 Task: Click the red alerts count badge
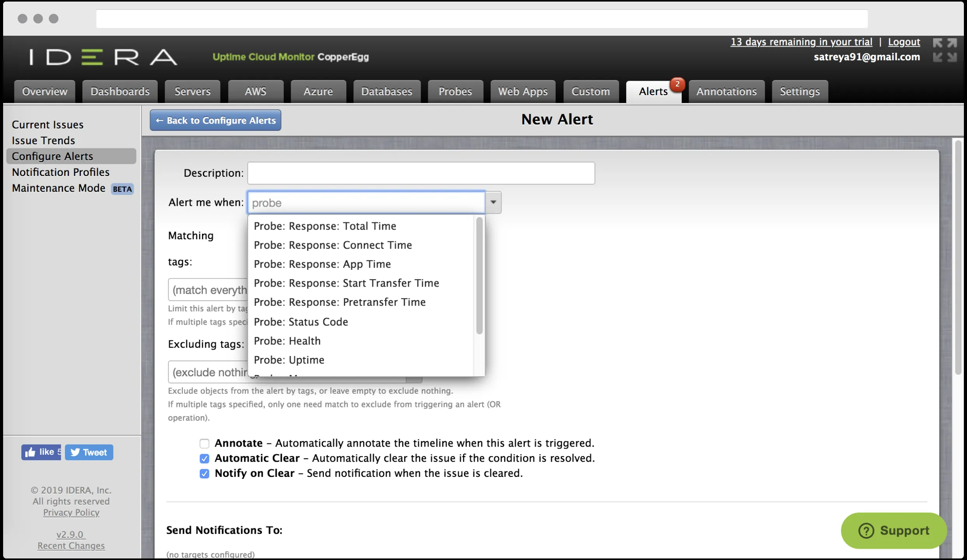pos(677,84)
